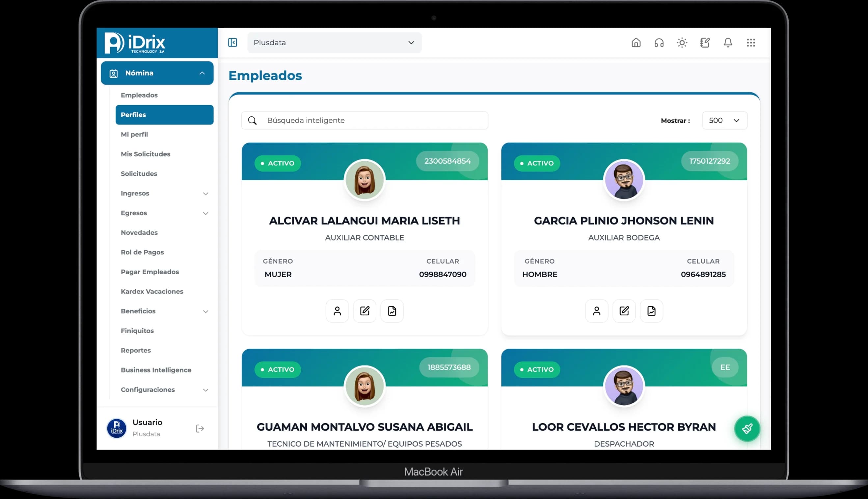
Task: Expand the Beneficios submenu
Action: [x=205, y=311]
